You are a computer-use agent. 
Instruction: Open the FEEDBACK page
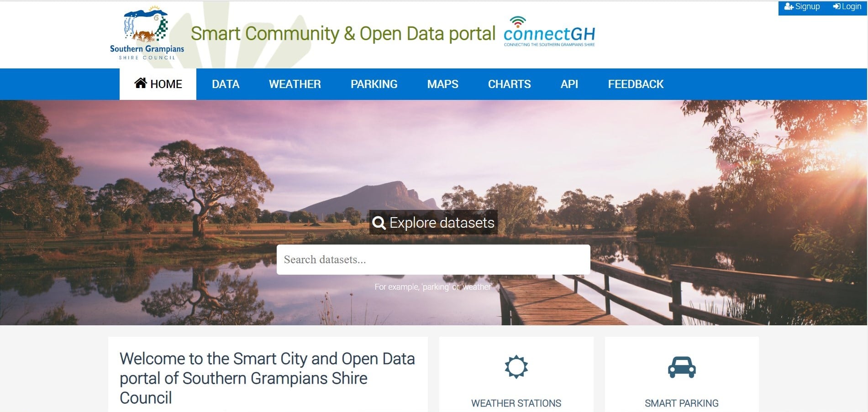636,84
